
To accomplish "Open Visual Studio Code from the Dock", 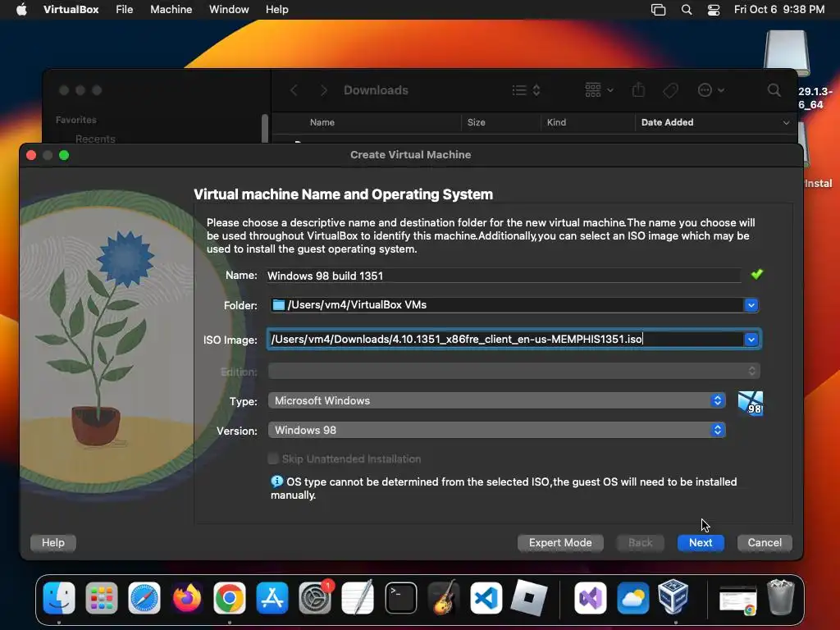I will [x=486, y=598].
